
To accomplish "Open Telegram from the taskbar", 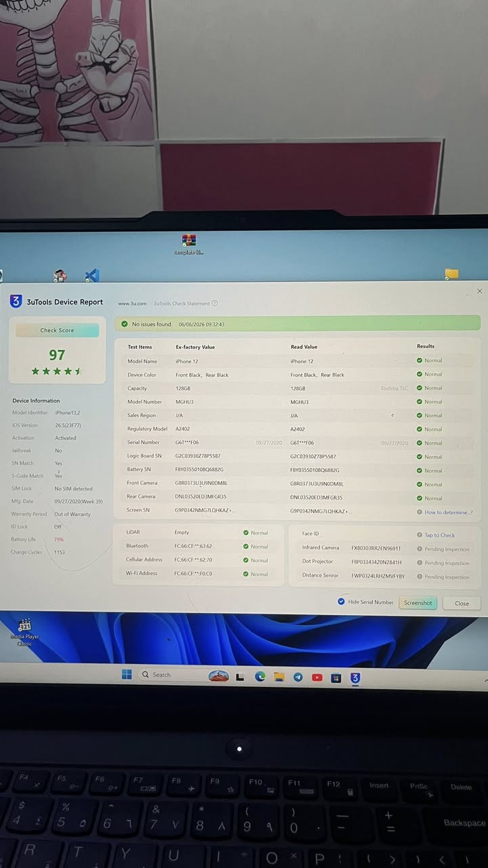I will [x=298, y=677].
